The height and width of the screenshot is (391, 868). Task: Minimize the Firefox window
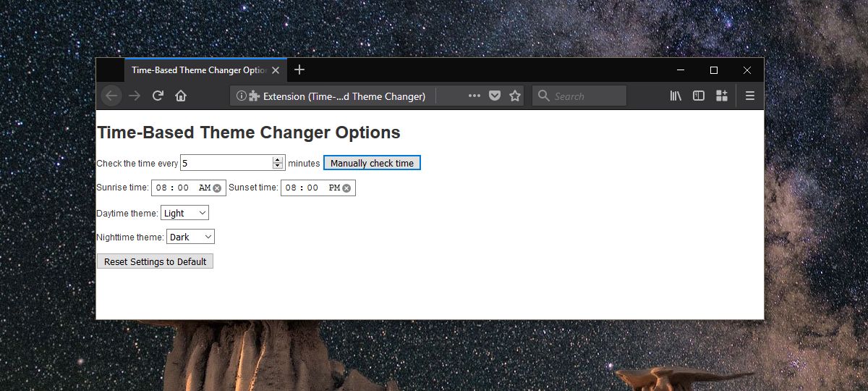(681, 70)
